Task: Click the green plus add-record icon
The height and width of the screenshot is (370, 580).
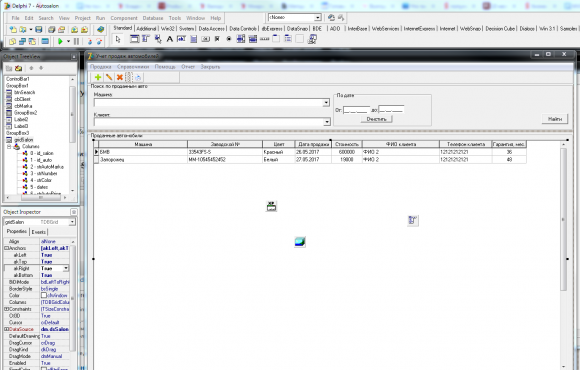Action: click(98, 77)
